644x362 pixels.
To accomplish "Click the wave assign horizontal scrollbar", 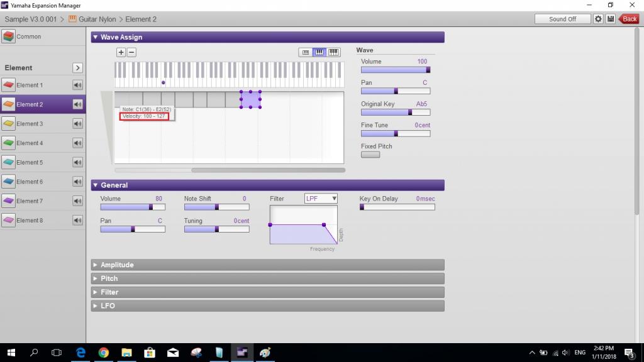I will click(268, 170).
